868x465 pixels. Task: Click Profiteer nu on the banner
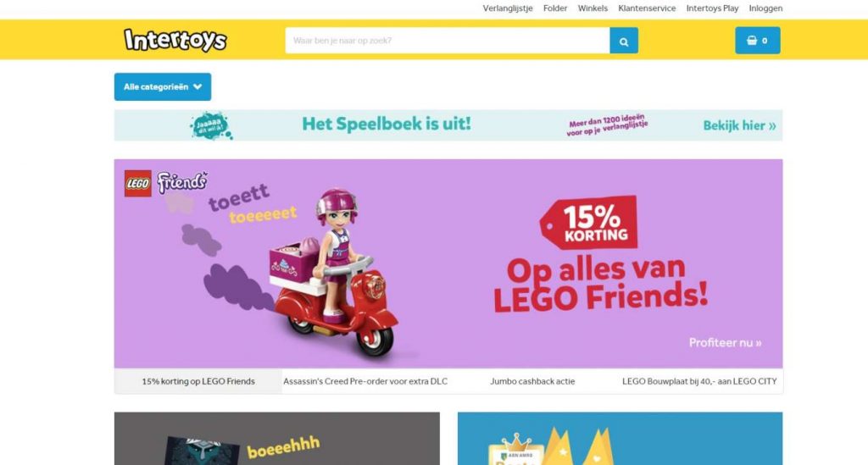click(x=726, y=343)
